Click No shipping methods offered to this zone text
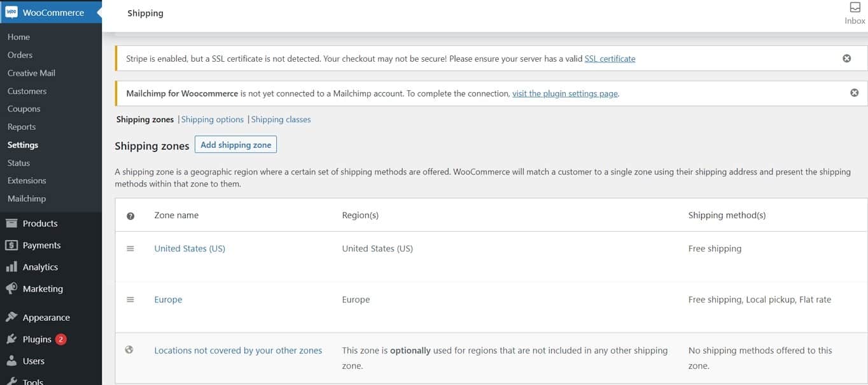The image size is (868, 385). 760,358
